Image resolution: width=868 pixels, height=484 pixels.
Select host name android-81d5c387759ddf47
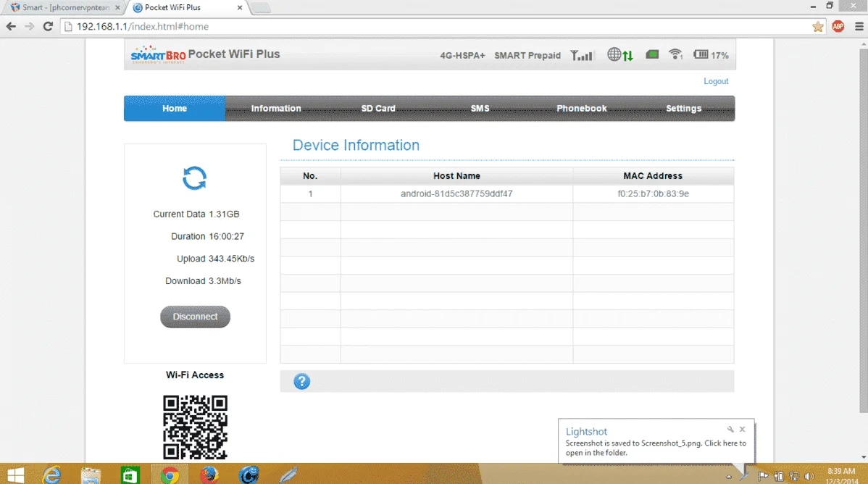click(x=456, y=194)
